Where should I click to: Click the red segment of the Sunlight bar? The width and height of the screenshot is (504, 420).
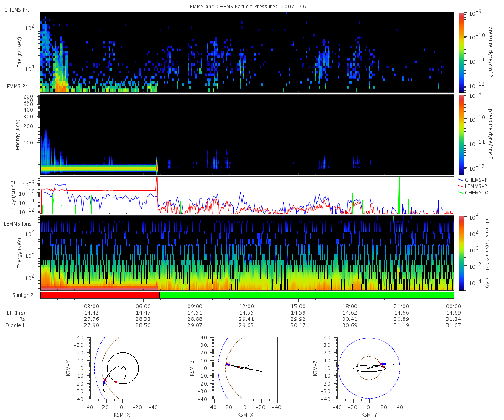(100, 295)
